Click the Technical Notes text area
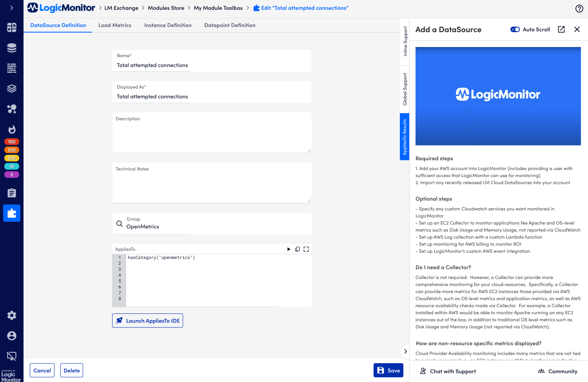The image size is (588, 382). [212, 183]
